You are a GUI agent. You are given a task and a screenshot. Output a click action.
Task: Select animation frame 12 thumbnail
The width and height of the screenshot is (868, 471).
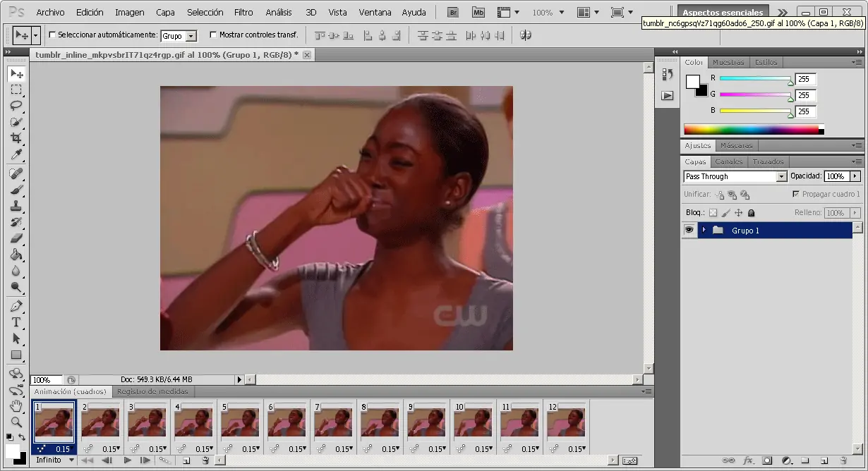point(567,423)
